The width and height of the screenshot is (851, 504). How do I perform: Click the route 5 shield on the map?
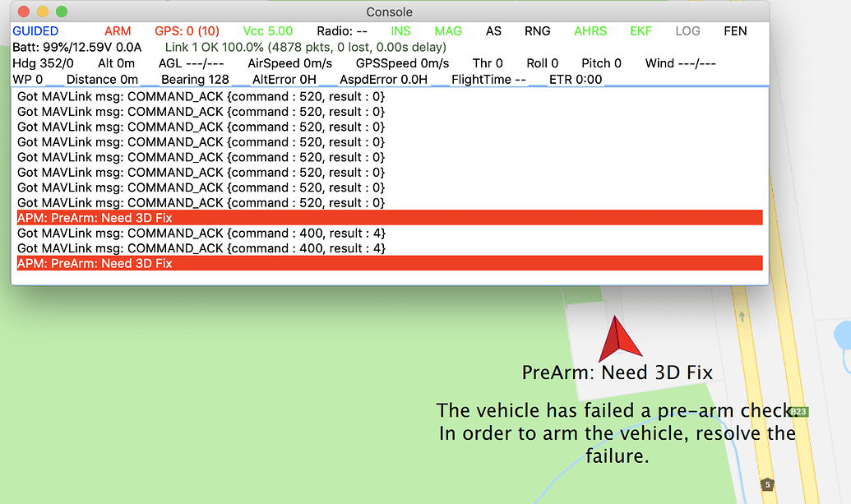click(x=767, y=484)
